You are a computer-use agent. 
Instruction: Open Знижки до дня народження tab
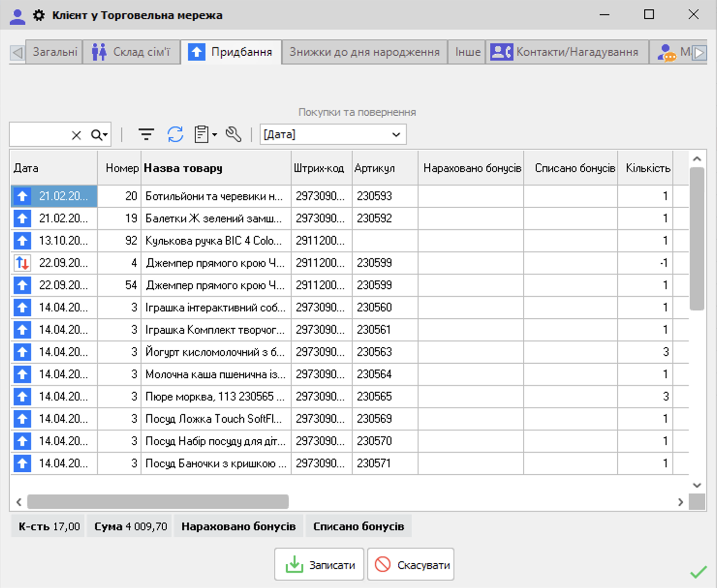[x=364, y=52]
